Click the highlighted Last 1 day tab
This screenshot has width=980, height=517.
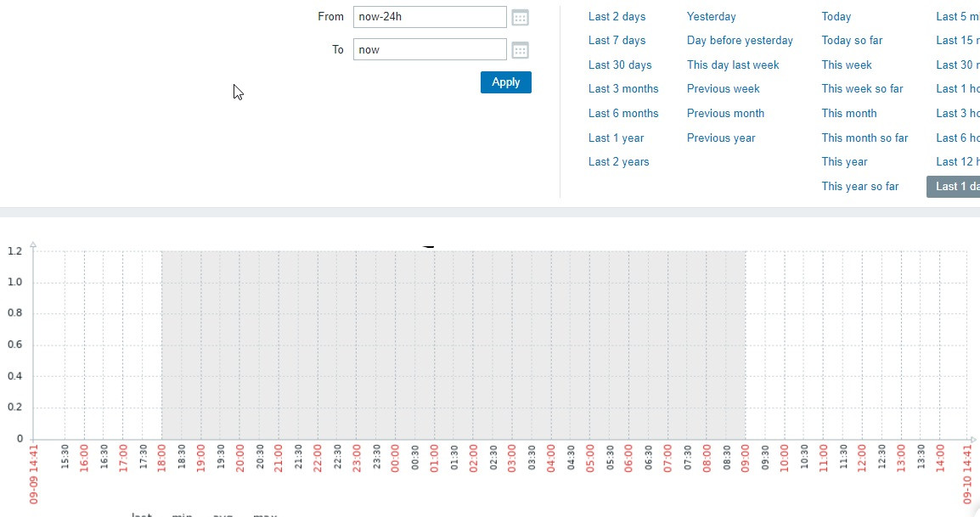[957, 186]
